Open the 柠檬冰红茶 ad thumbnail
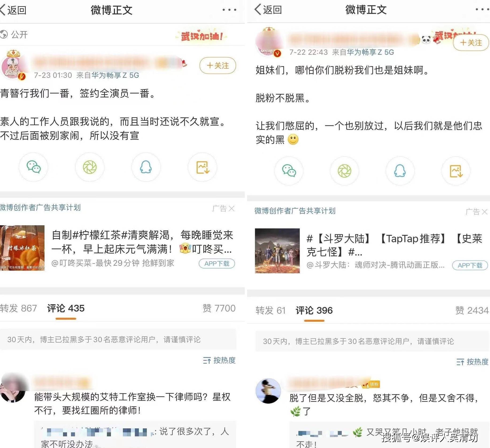The width and height of the screenshot is (490, 448). coord(22,248)
